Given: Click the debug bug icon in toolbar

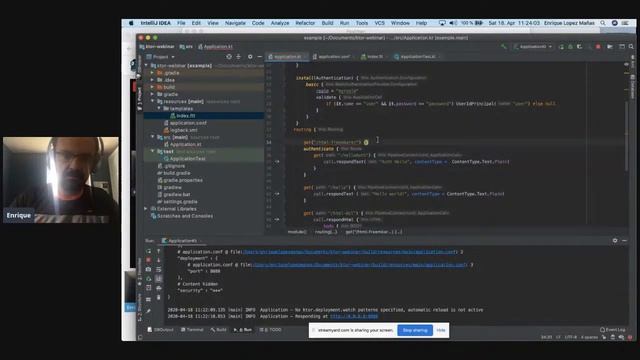Looking at the screenshot, I should [570, 47].
